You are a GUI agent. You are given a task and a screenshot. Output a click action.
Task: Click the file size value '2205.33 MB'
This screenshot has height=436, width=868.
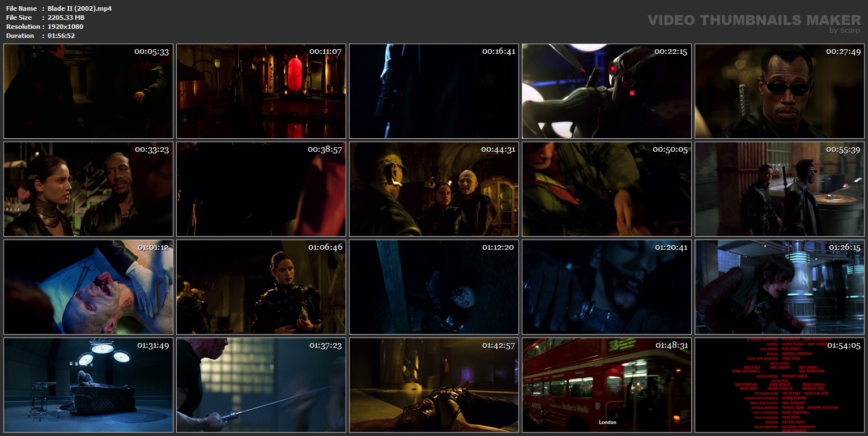point(66,18)
